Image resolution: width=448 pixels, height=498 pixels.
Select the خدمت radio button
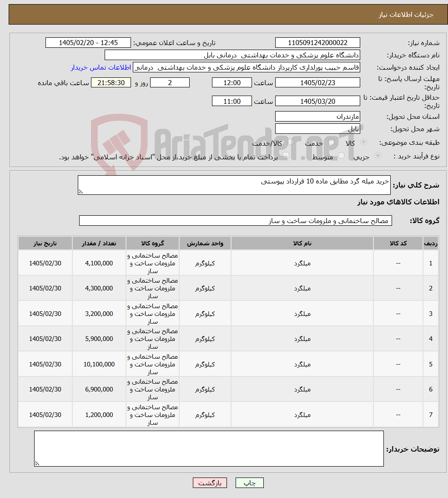(331, 142)
